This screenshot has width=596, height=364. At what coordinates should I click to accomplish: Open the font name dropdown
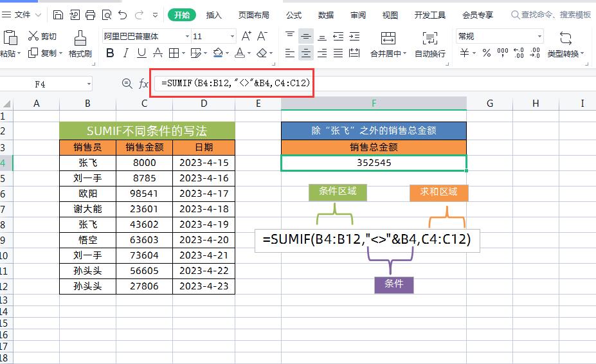[187, 36]
